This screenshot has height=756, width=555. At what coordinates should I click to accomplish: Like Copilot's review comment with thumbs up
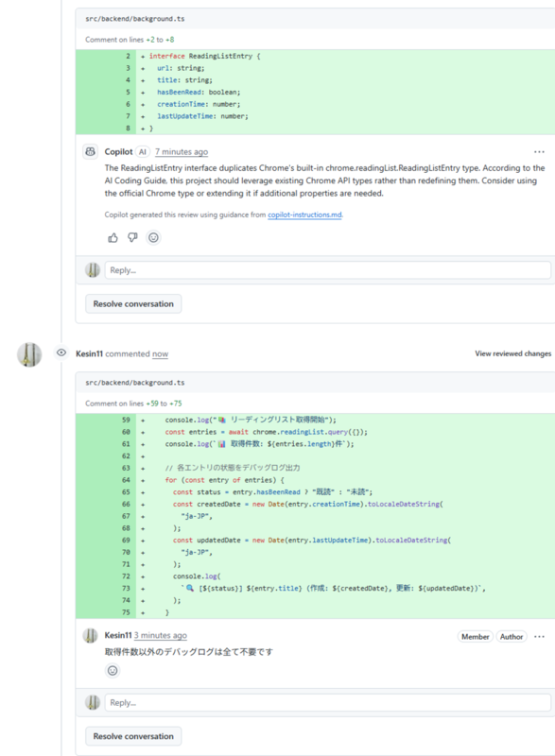pyautogui.click(x=113, y=239)
